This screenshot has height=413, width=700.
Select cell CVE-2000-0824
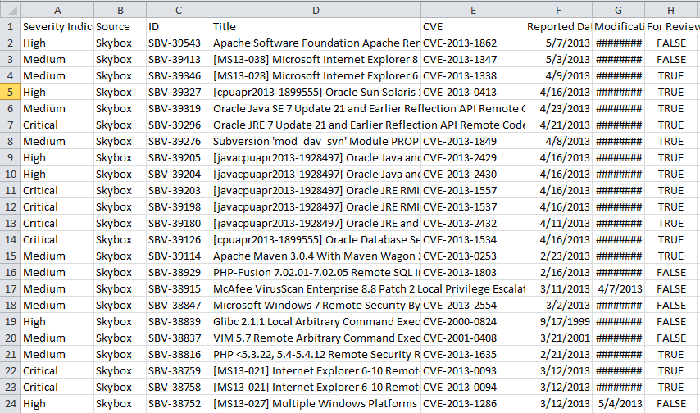point(473,322)
